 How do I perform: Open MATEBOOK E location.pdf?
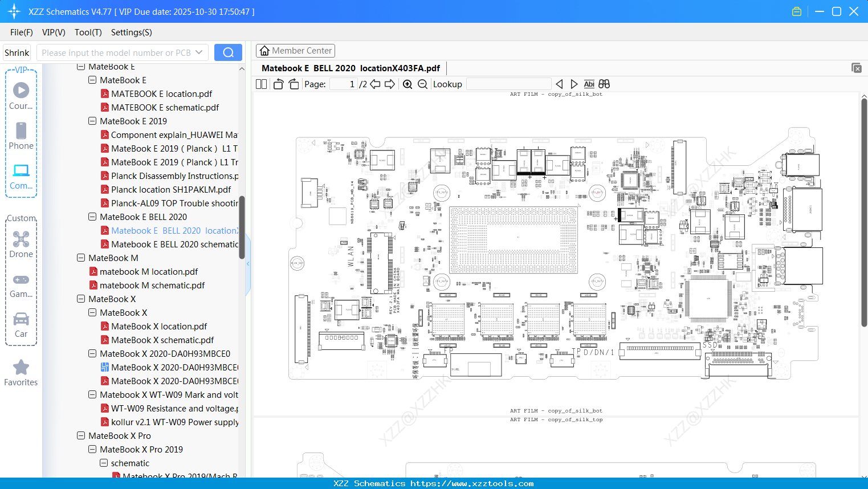[161, 94]
